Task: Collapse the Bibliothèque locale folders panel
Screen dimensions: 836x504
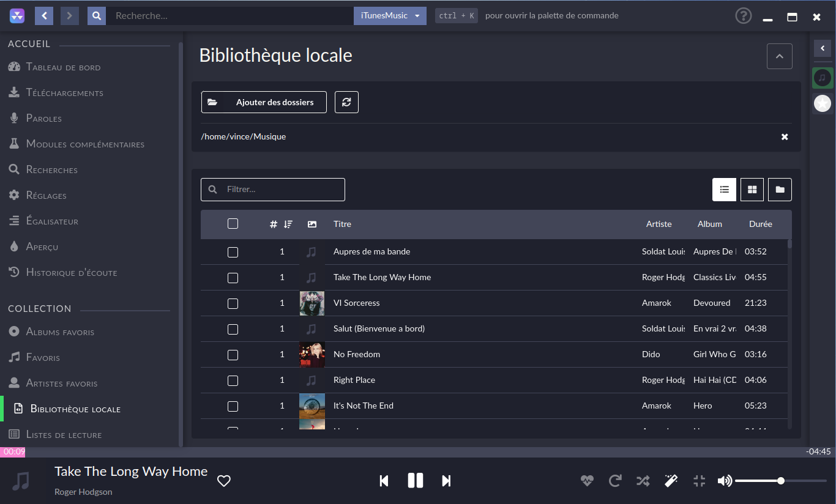Action: coord(779,56)
